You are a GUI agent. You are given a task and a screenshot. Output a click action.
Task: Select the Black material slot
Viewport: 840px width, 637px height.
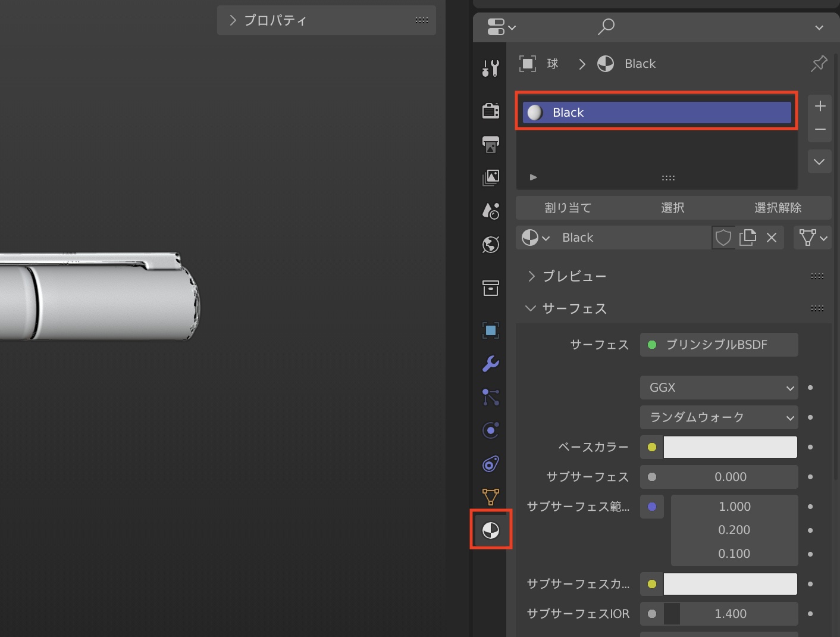click(656, 113)
